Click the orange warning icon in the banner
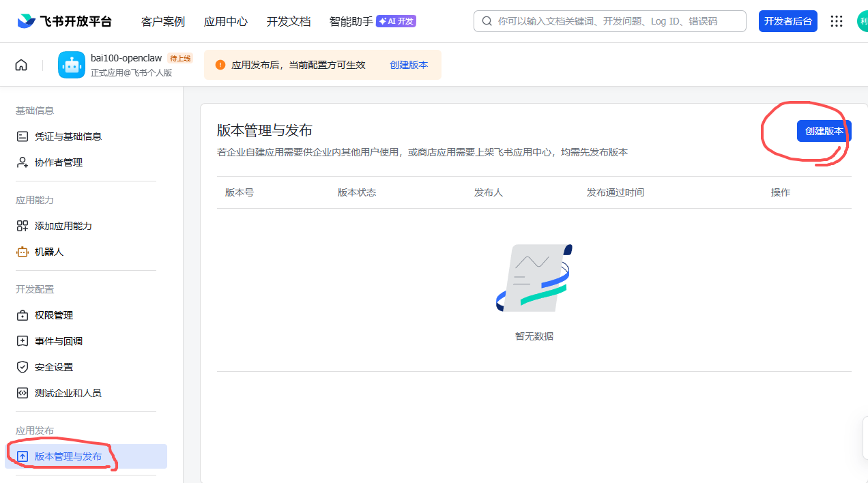 click(x=220, y=65)
